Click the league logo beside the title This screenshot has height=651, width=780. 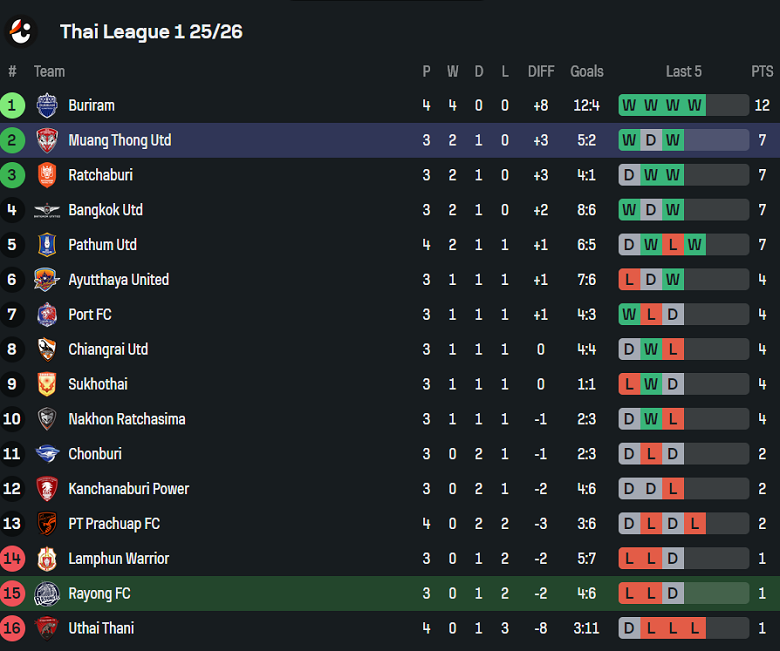20,31
